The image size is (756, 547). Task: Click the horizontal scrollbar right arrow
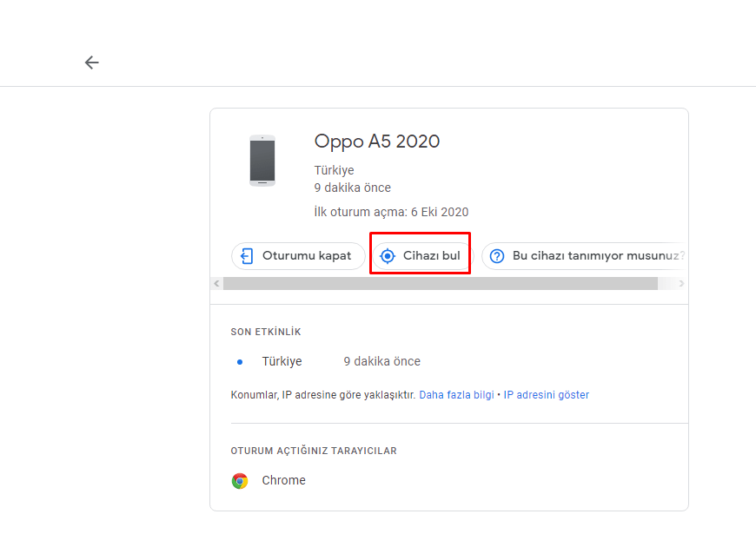click(681, 283)
